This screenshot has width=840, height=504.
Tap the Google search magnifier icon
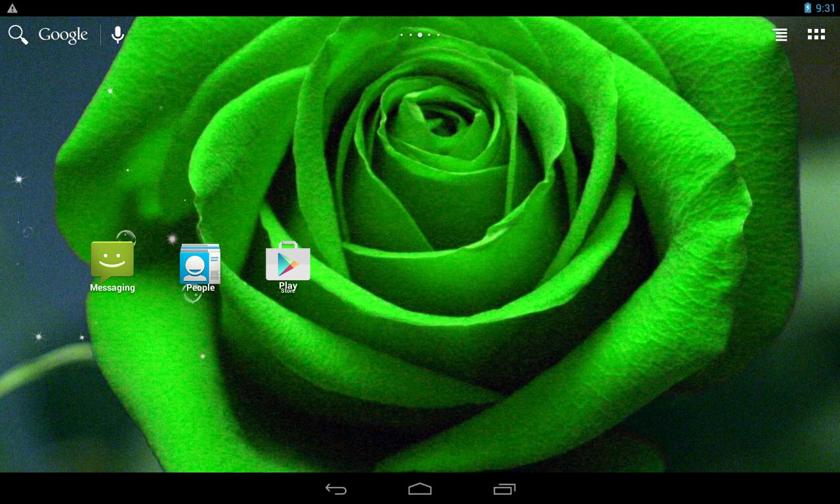(18, 35)
